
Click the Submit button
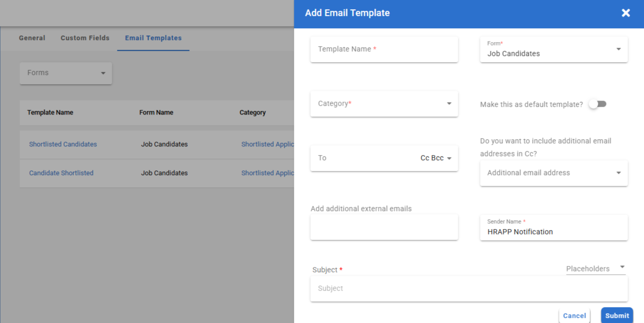616,316
